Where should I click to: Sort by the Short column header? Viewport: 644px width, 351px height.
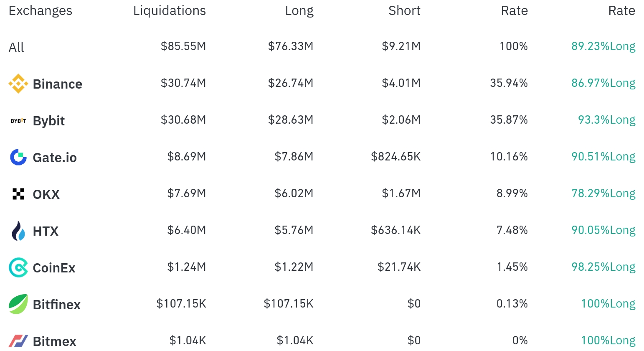coord(404,11)
